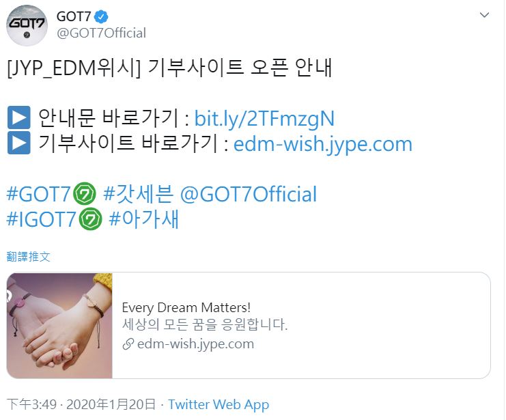The image size is (506, 420).
Task: Open the GOT7 display name
Action: point(74,17)
